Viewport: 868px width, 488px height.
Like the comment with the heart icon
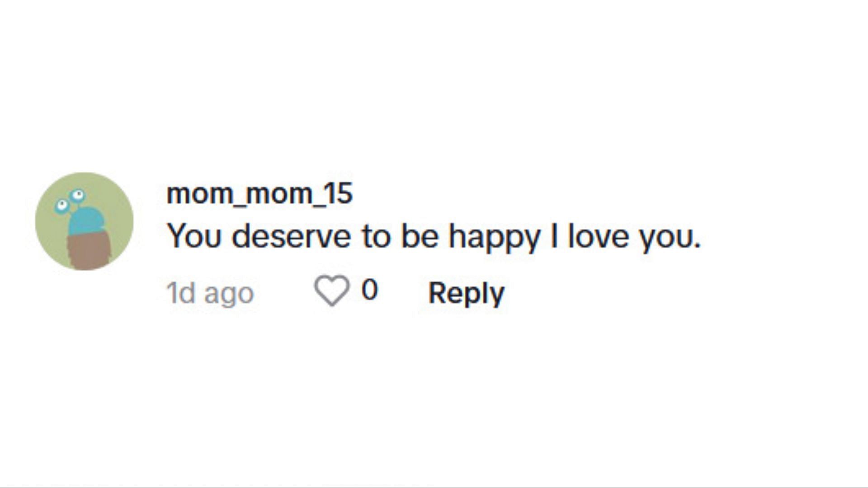click(x=332, y=291)
